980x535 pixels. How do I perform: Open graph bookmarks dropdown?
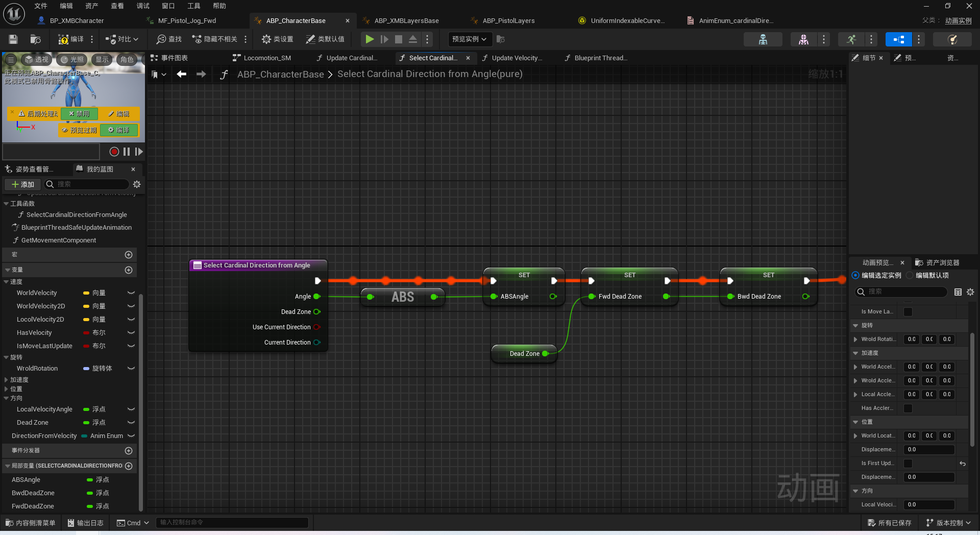coord(159,75)
